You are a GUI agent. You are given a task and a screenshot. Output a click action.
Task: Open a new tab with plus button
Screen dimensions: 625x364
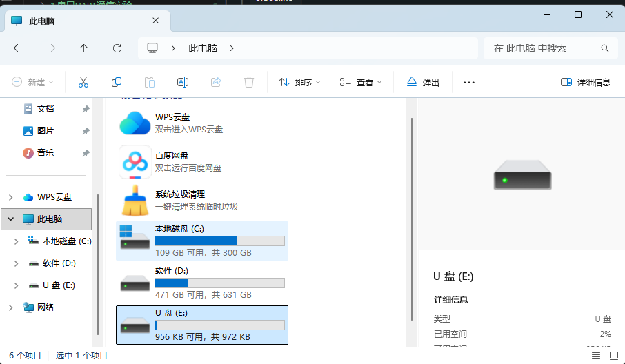click(x=186, y=21)
